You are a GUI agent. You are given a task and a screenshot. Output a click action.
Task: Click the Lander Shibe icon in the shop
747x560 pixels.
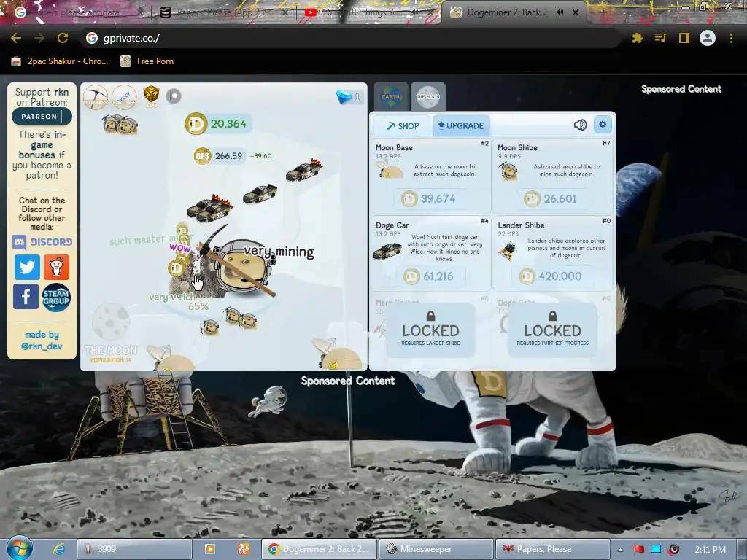tap(508, 250)
